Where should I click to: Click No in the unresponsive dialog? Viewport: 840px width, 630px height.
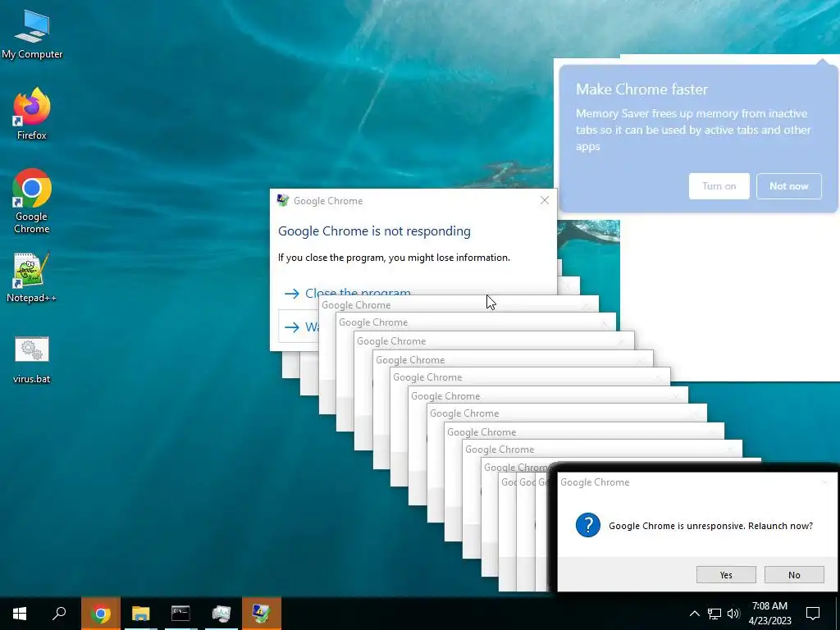pos(794,575)
